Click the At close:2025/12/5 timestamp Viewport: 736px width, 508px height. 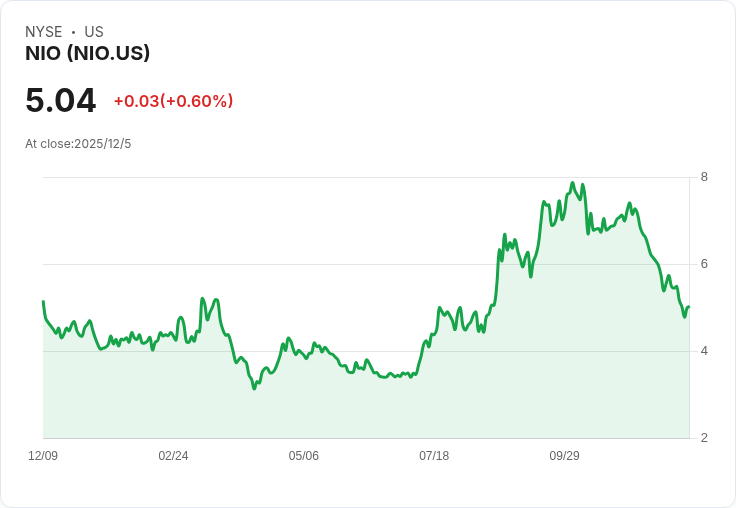click(78, 144)
